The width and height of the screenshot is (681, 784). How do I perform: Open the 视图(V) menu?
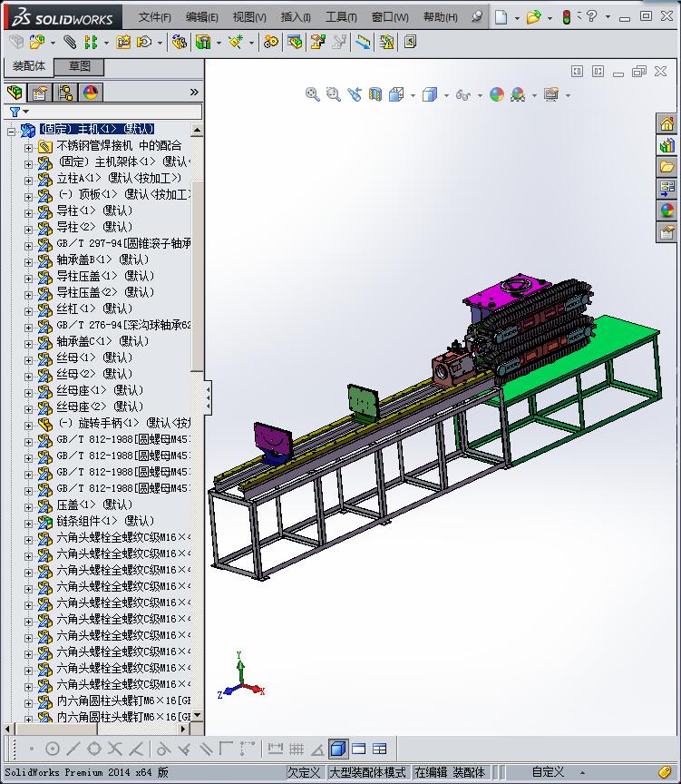tap(249, 17)
